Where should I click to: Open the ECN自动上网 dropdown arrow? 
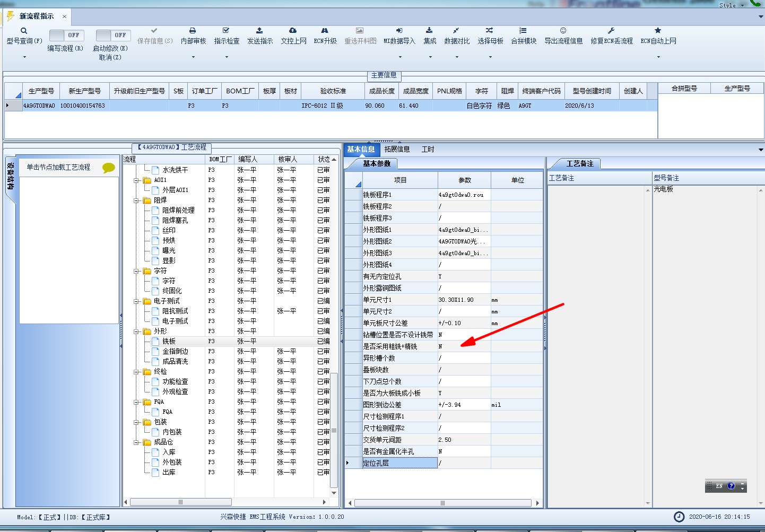658,57
